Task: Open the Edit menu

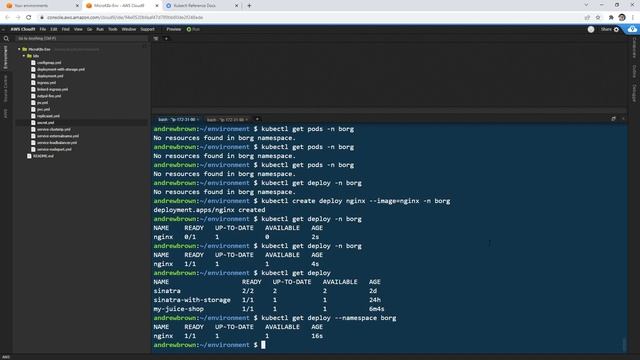Action: pyautogui.click(x=54, y=29)
